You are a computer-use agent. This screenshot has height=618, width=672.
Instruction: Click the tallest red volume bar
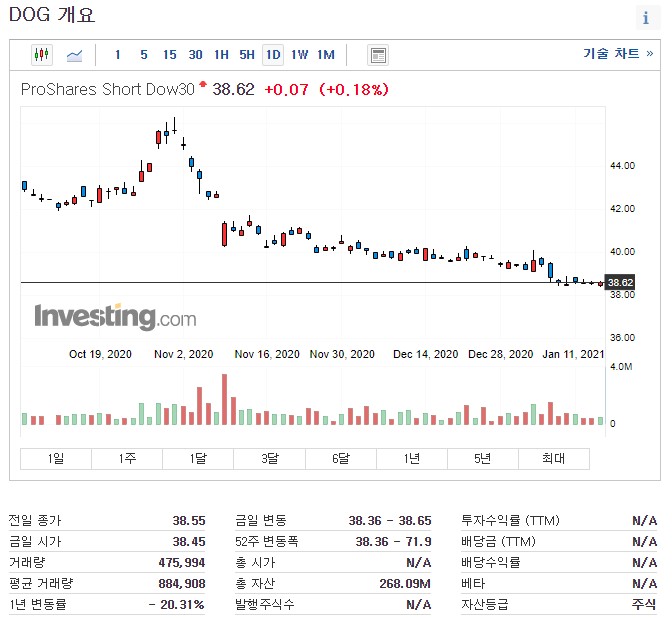(225, 399)
